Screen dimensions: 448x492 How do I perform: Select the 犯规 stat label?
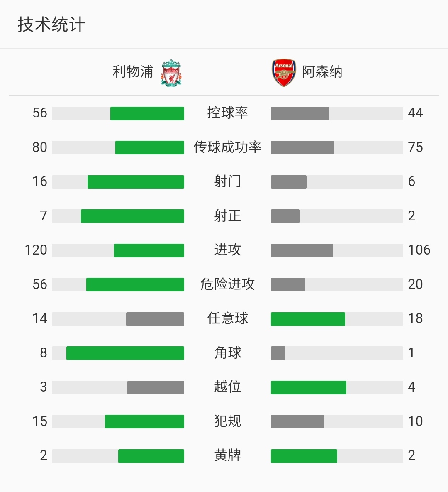(x=227, y=421)
